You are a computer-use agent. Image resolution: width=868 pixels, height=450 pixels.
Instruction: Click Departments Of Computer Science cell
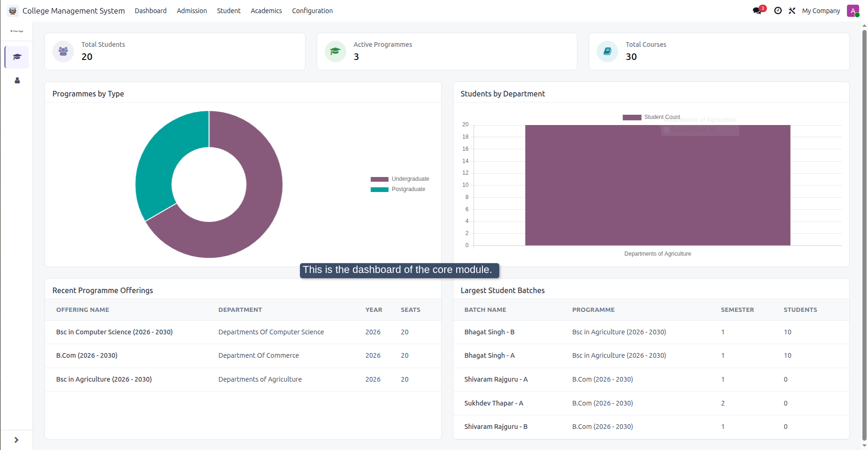(x=271, y=332)
